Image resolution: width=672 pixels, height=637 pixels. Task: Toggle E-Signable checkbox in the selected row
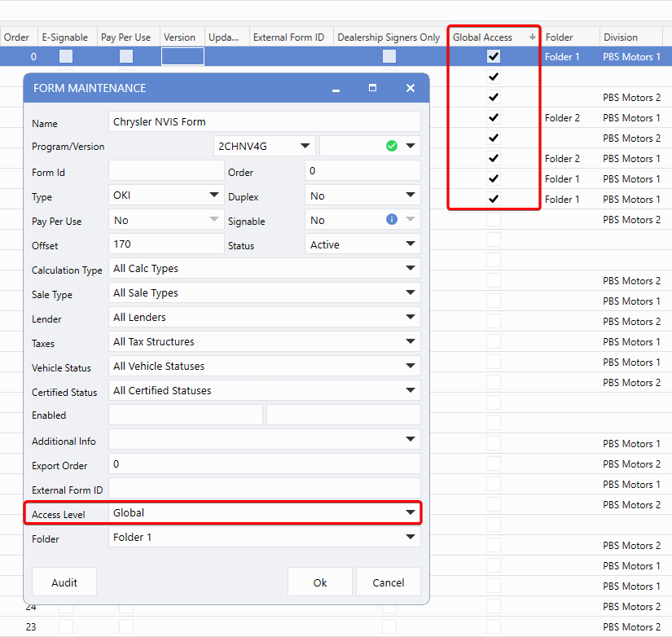tap(66, 57)
